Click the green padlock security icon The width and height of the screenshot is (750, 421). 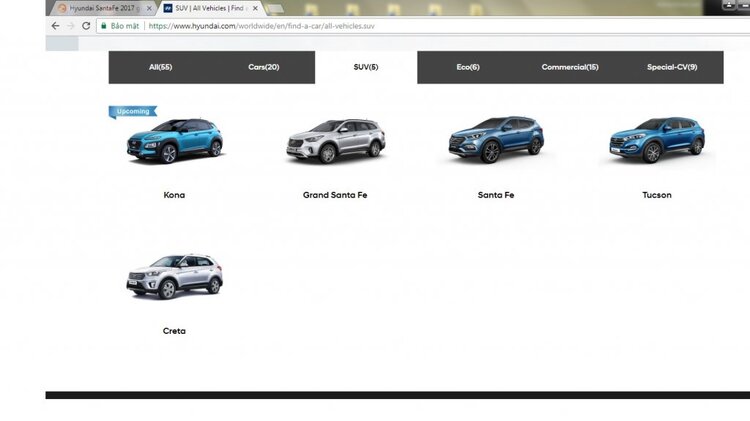coord(104,26)
